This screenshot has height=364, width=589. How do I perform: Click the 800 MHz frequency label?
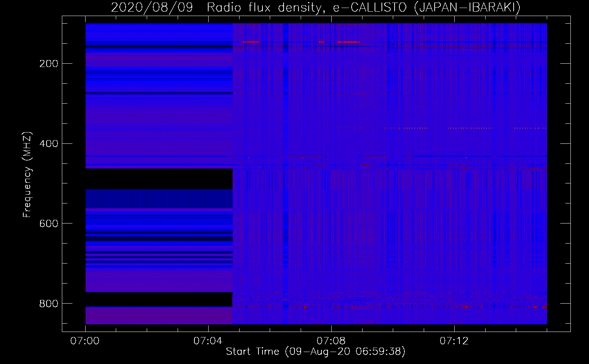[x=49, y=304]
